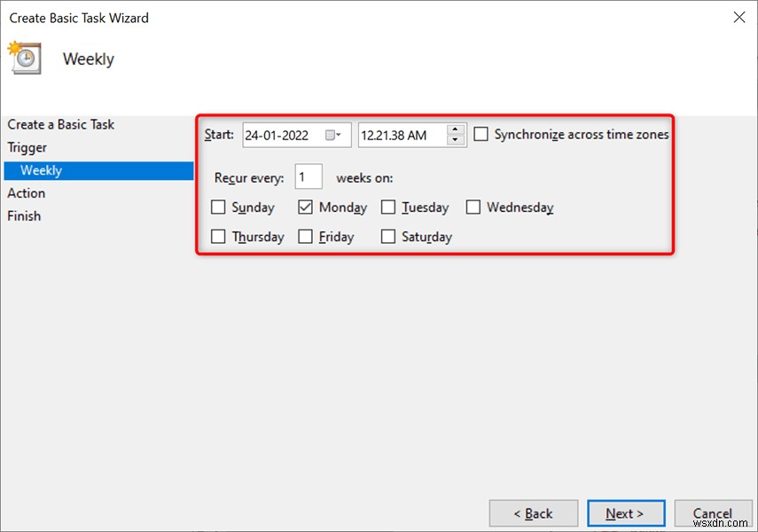Select the Weekly step in the sidebar
The width and height of the screenshot is (758, 532).
pyautogui.click(x=41, y=170)
